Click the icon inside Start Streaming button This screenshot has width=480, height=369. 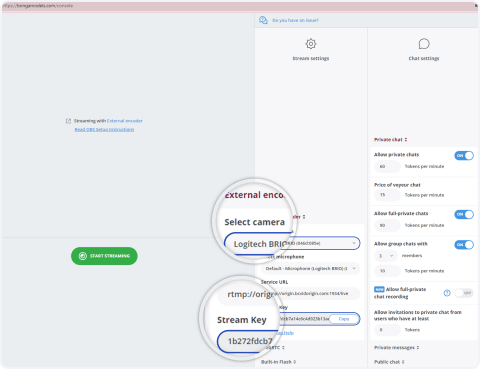click(x=82, y=256)
